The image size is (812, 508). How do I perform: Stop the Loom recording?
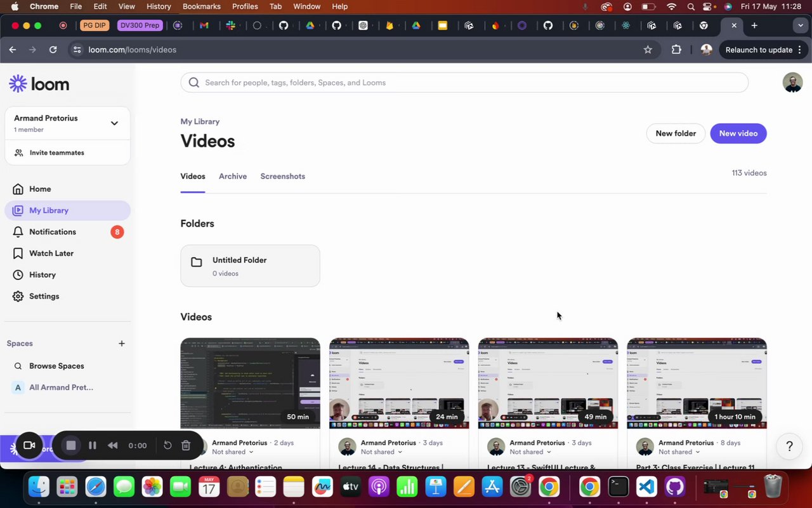coord(71,446)
